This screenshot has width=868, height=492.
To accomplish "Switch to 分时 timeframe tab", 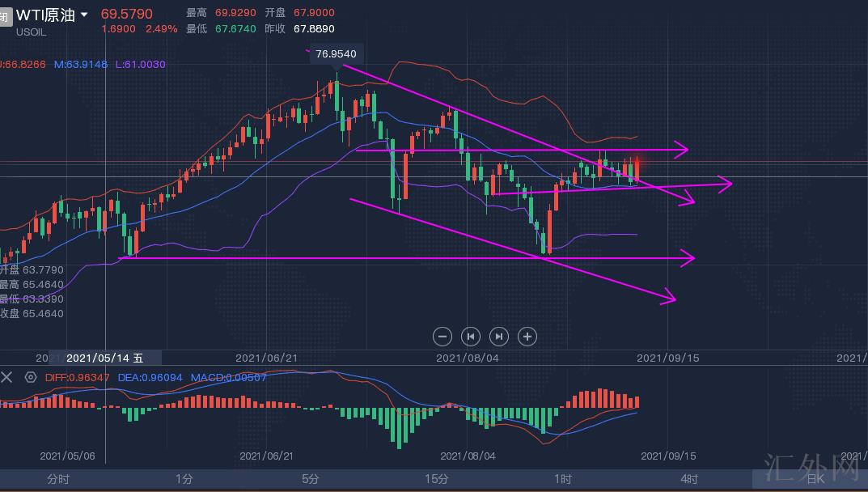I will click(x=58, y=479).
